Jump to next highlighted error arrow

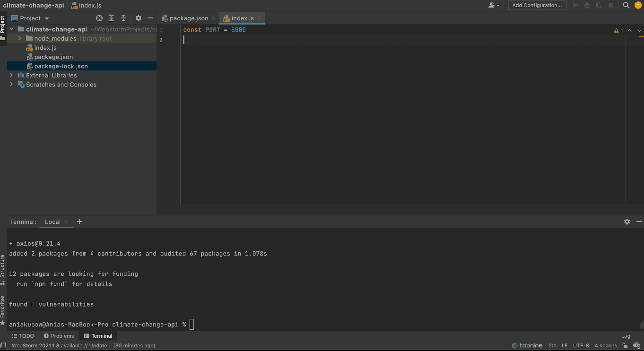[640, 30]
